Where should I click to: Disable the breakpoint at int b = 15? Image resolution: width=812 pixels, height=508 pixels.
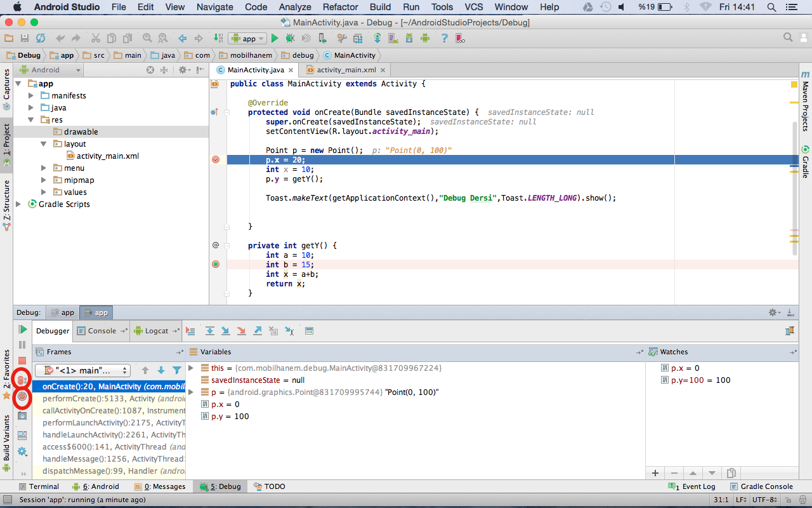(x=215, y=264)
